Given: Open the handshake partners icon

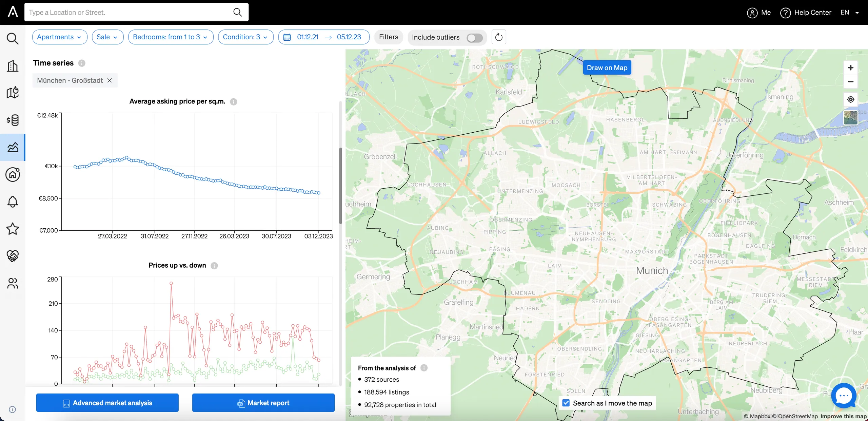Looking at the screenshot, I should [x=13, y=256].
